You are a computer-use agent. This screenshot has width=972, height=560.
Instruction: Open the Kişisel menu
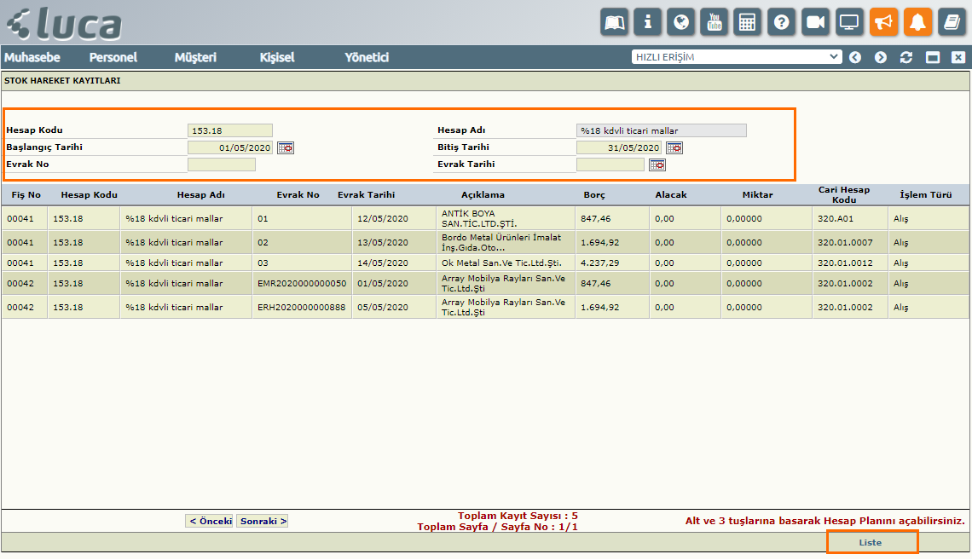277,58
